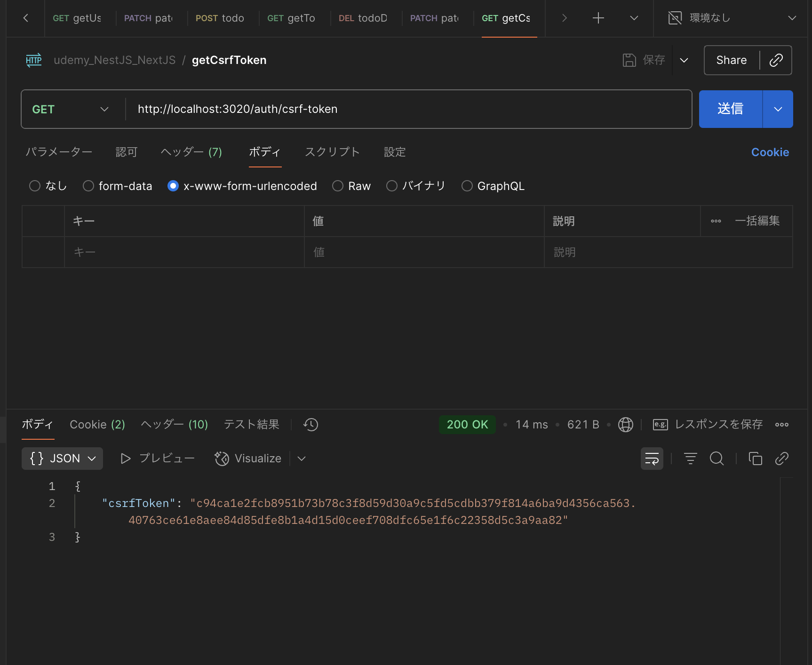Click the preview play triangle icon
Image resolution: width=812 pixels, height=665 pixels.
[x=125, y=459]
